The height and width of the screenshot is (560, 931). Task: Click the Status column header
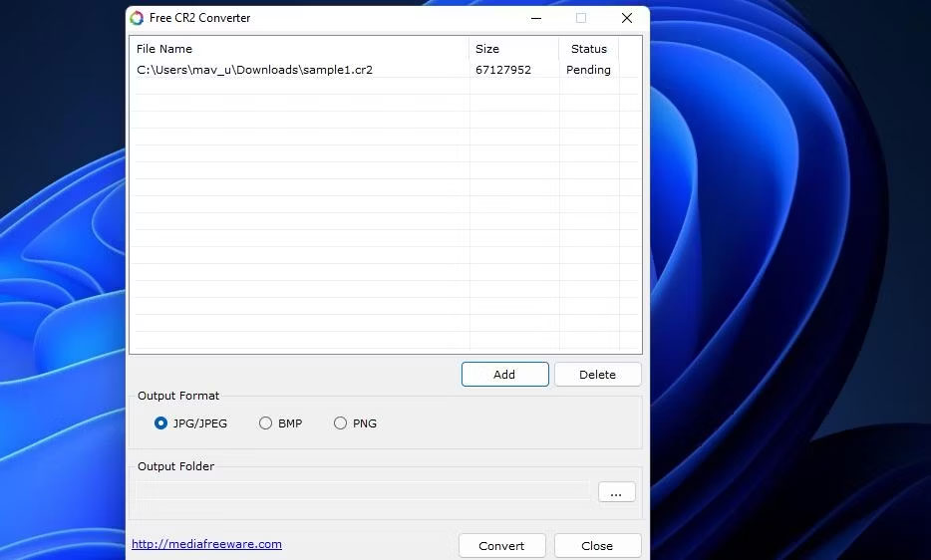pos(588,49)
